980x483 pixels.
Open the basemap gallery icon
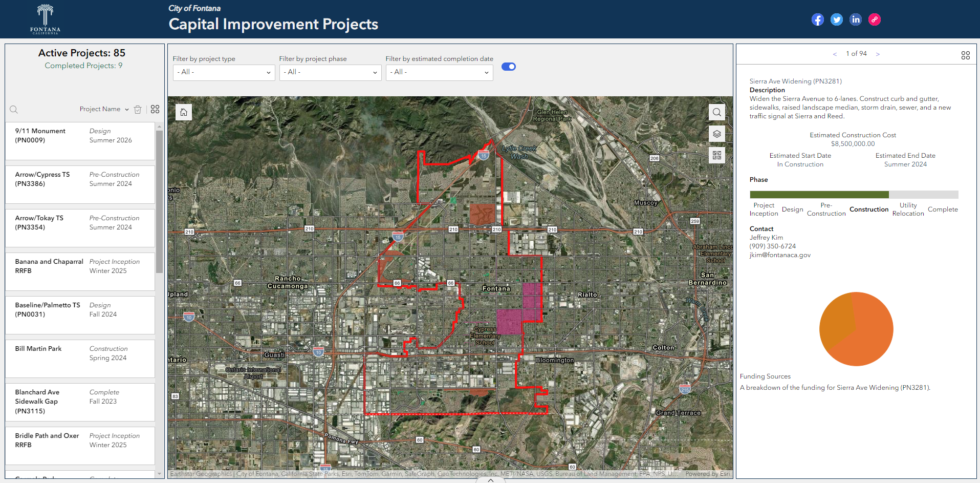coord(716,155)
